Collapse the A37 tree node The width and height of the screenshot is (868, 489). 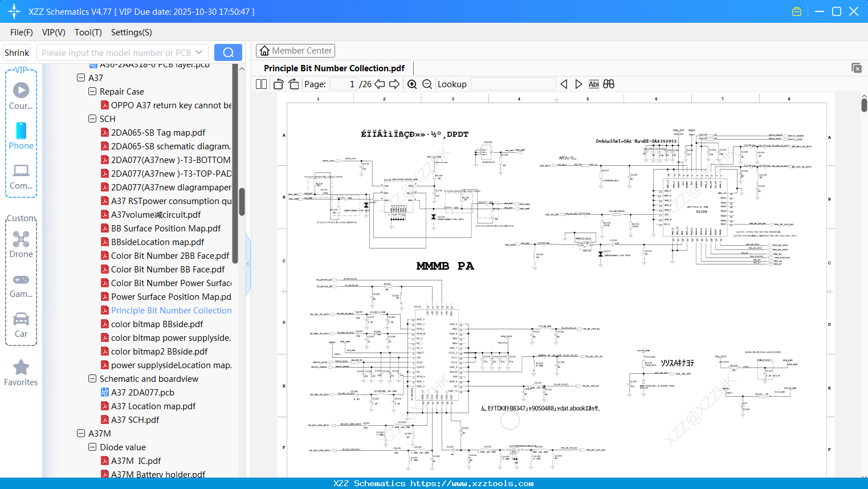[x=81, y=78]
